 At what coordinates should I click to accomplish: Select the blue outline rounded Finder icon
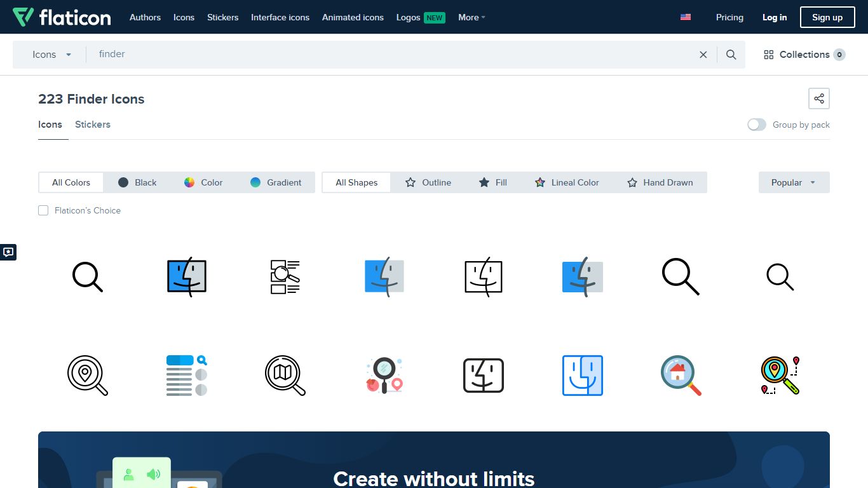pos(583,376)
